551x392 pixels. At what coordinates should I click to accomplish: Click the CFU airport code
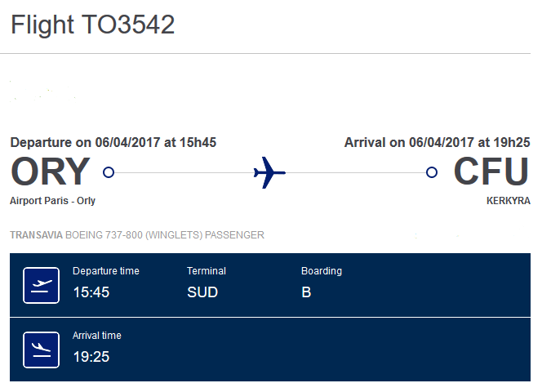pyautogui.click(x=491, y=171)
